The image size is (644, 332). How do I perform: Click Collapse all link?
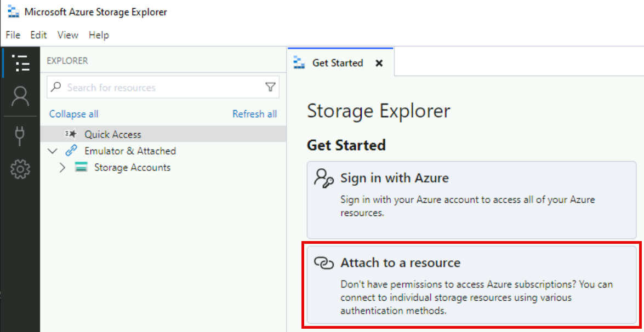pyautogui.click(x=74, y=114)
